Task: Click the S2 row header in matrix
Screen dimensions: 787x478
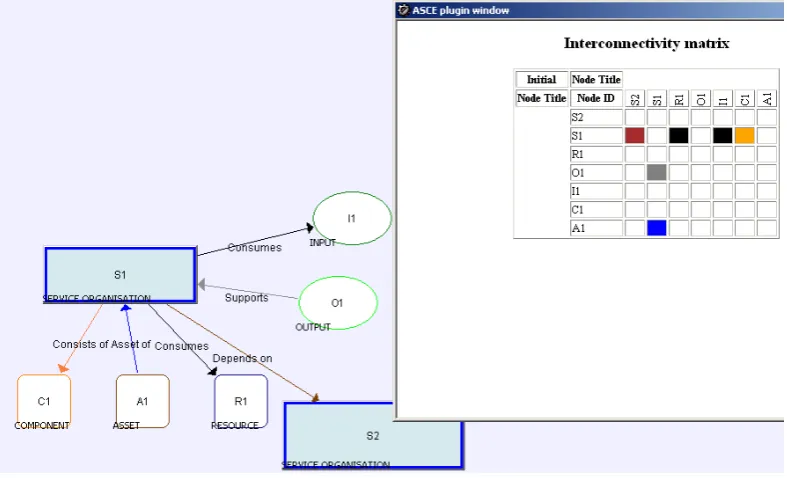Action: coord(596,117)
